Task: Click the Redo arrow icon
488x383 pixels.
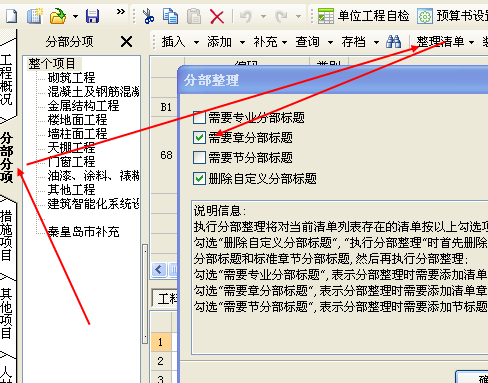Action: click(281, 16)
